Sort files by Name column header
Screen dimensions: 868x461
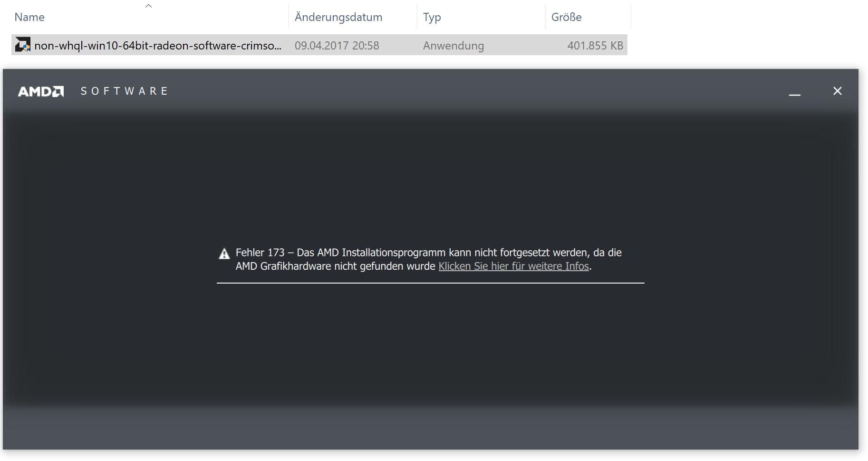click(29, 17)
